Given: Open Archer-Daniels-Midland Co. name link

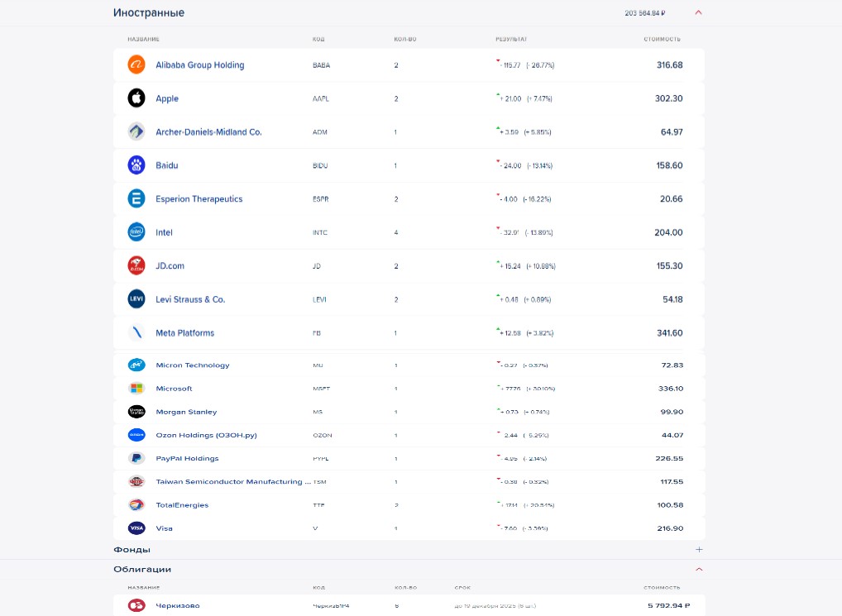Looking at the screenshot, I should point(209,132).
